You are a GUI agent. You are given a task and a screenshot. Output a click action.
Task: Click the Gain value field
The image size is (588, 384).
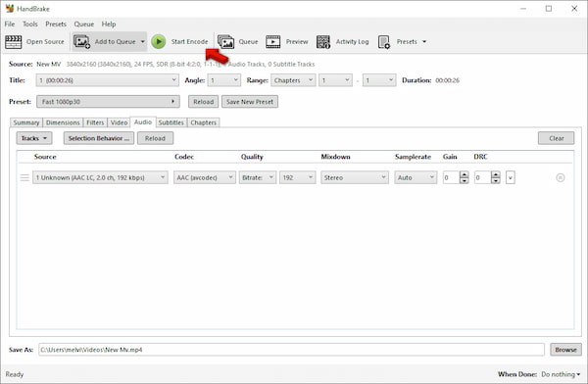(x=451, y=177)
